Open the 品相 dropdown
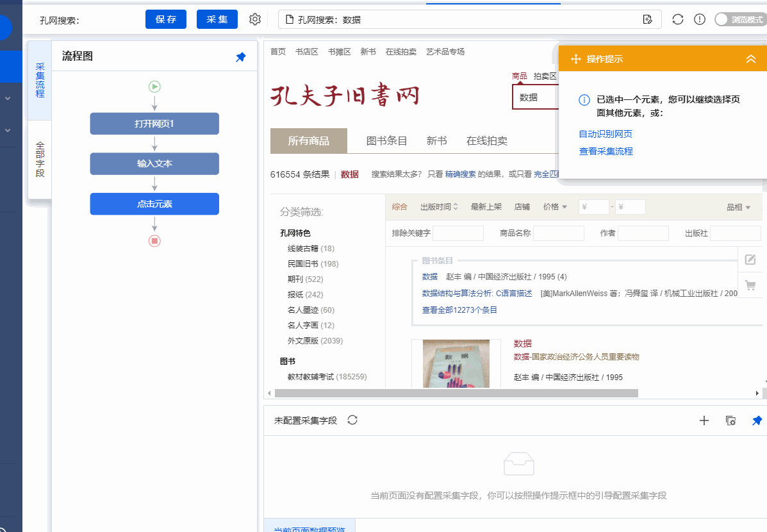This screenshot has width=767, height=532. pyautogui.click(x=738, y=208)
